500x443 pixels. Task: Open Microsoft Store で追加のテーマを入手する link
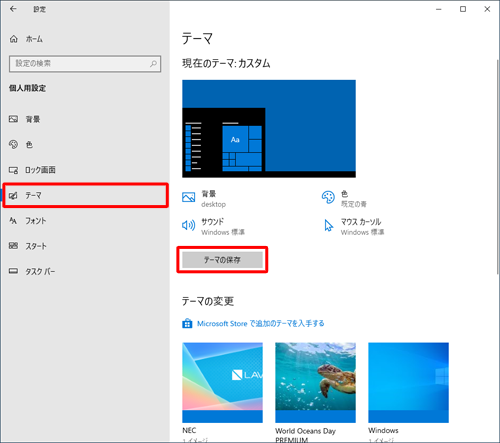[260, 324]
